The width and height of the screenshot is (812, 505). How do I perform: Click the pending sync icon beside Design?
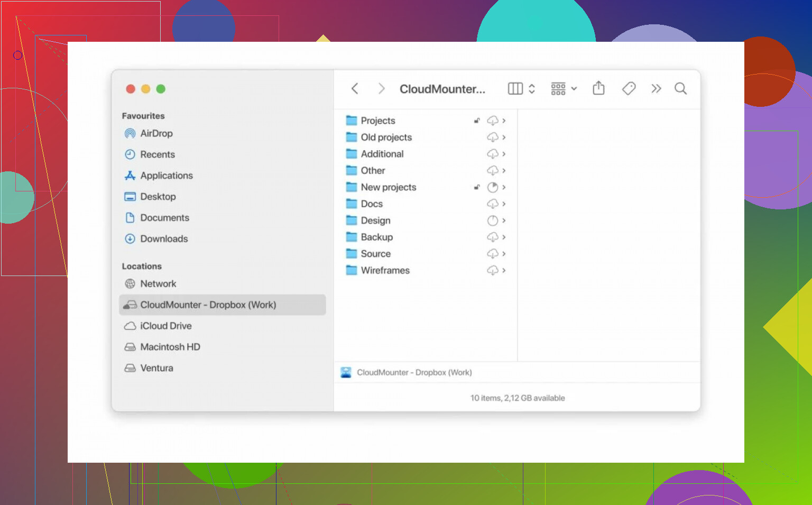492,221
